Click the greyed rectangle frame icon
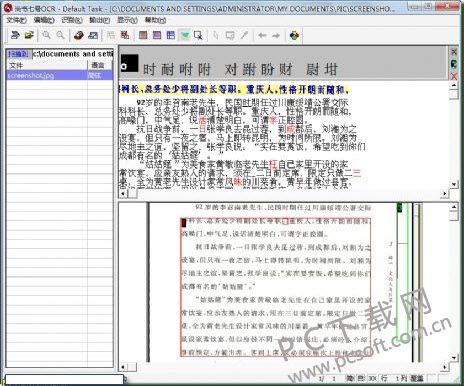 click(x=230, y=35)
